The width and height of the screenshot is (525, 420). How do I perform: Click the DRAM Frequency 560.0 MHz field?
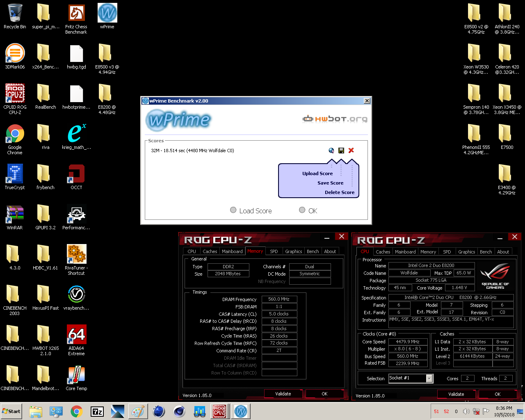279,299
